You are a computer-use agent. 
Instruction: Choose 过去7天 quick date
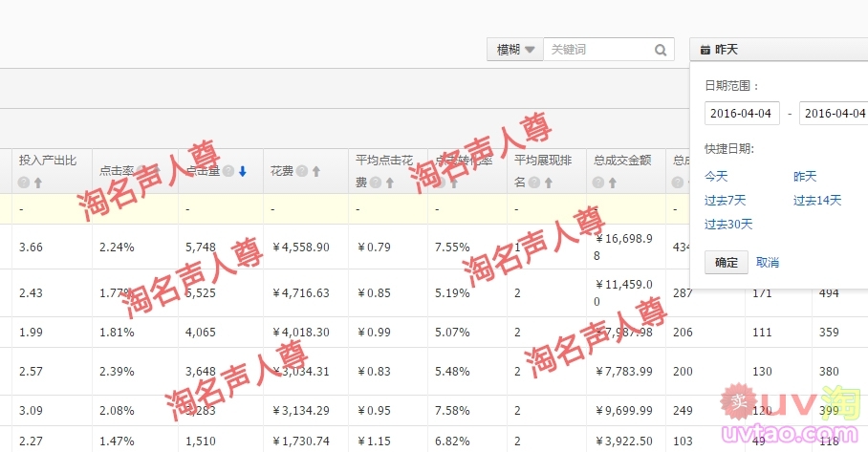(725, 201)
